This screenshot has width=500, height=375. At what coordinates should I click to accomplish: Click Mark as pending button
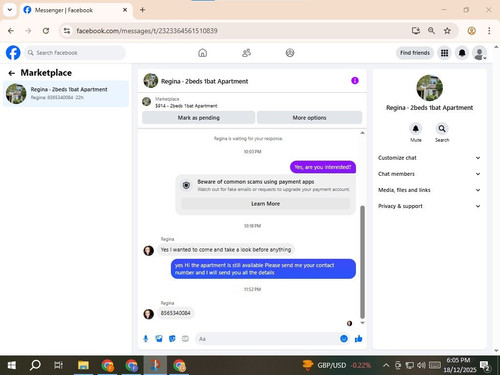click(x=199, y=118)
